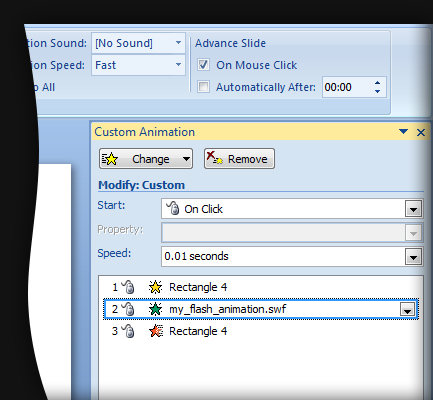Expand the Speed 0.01 seconds dropdown

click(x=413, y=257)
